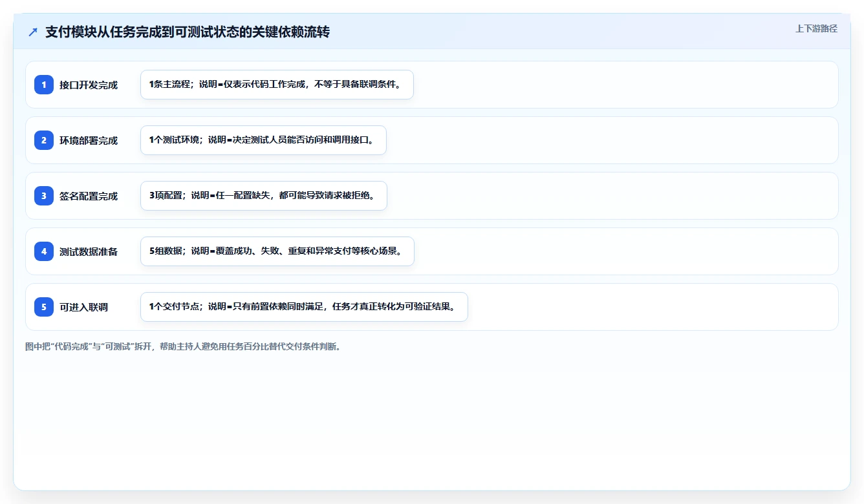This screenshot has height=504, width=864.
Task: Click the step 3 number badge
Action: (x=44, y=196)
